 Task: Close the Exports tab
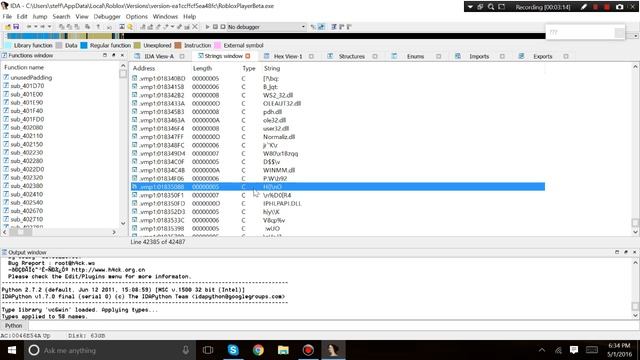tap(566, 56)
